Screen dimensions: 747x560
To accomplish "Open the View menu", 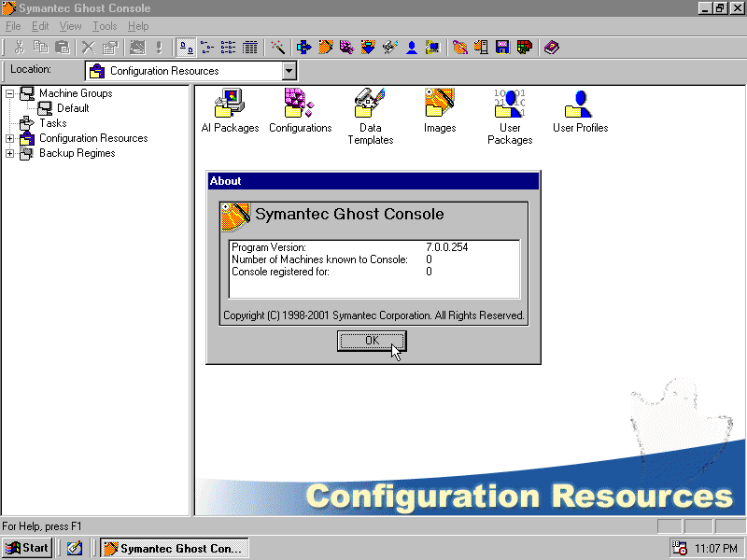I will 71,26.
